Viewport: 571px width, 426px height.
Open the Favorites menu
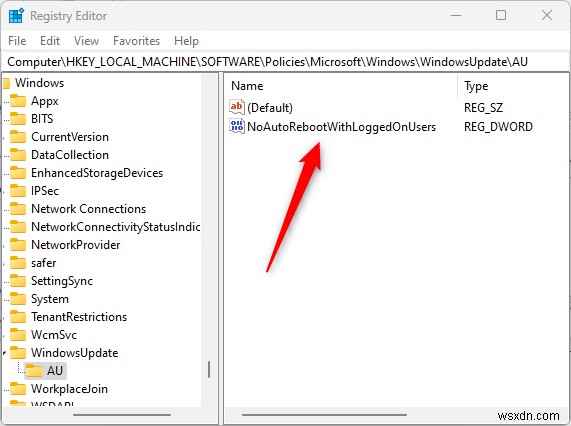(137, 41)
